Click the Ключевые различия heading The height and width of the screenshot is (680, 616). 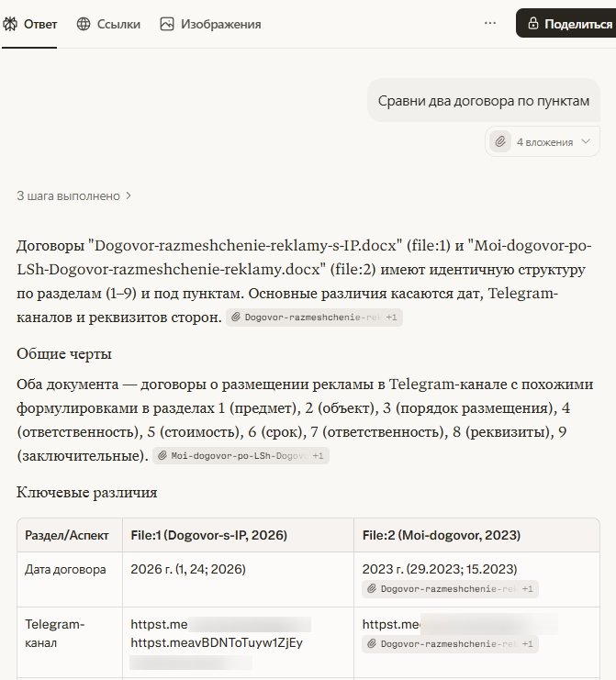86,493
